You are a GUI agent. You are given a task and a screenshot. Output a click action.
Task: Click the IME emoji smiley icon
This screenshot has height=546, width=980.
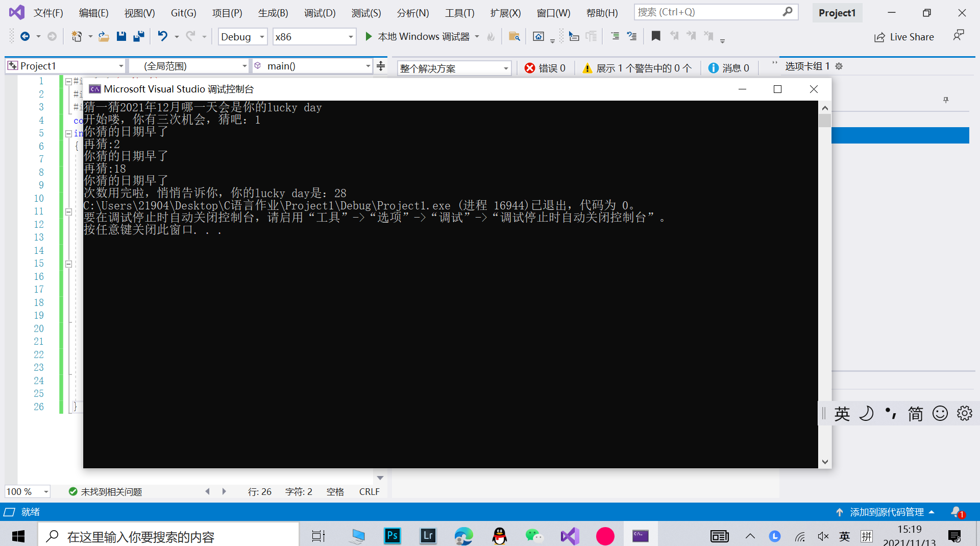[x=940, y=413]
